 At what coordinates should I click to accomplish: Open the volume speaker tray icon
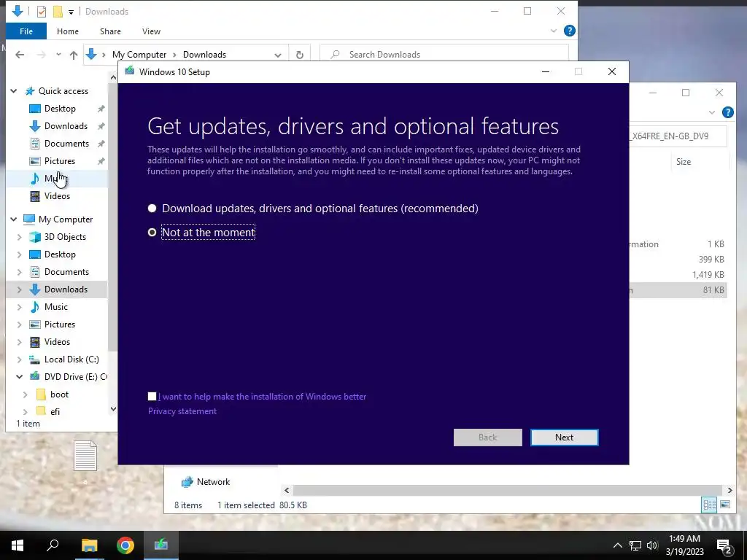coord(652,545)
